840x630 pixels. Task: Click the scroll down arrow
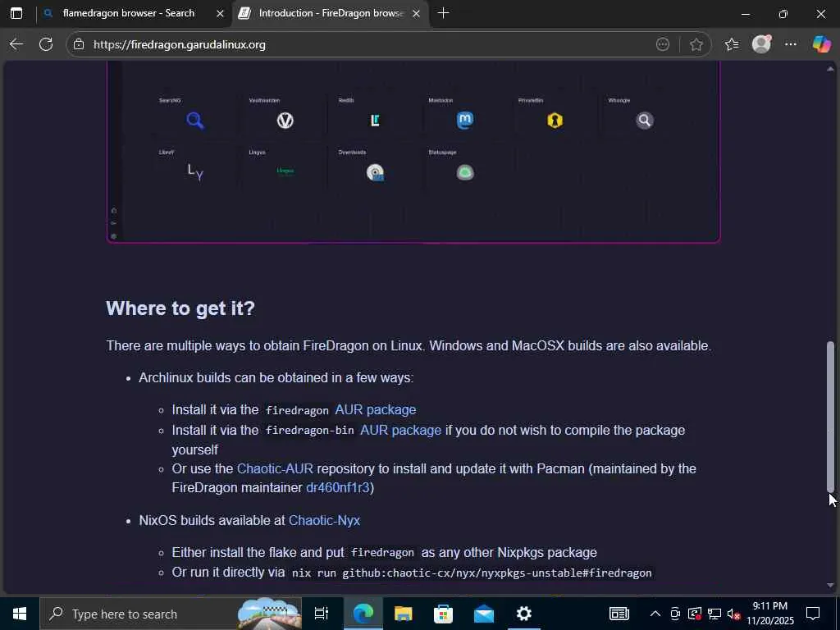(x=830, y=585)
